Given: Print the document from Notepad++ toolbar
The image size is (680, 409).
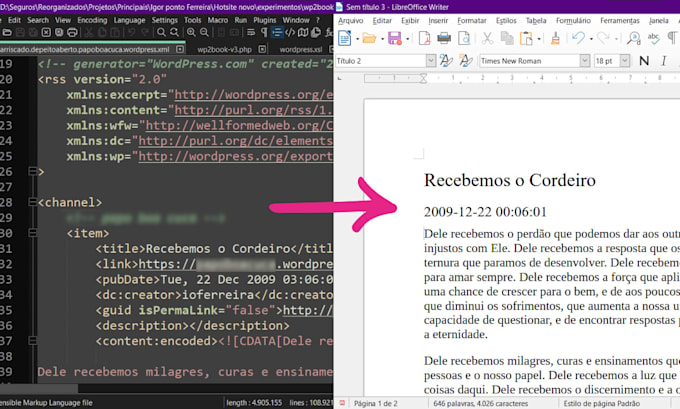Looking at the screenshot, I should (x=72, y=32).
